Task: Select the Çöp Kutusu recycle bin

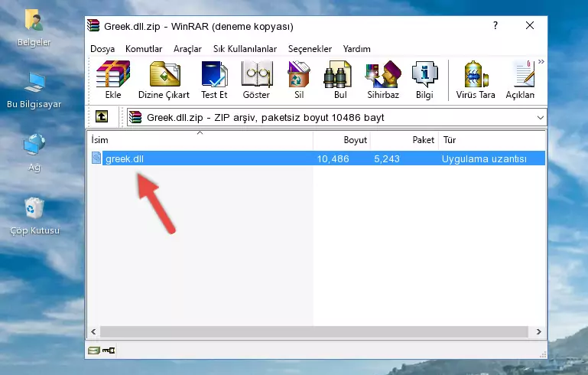Action: pos(34,217)
